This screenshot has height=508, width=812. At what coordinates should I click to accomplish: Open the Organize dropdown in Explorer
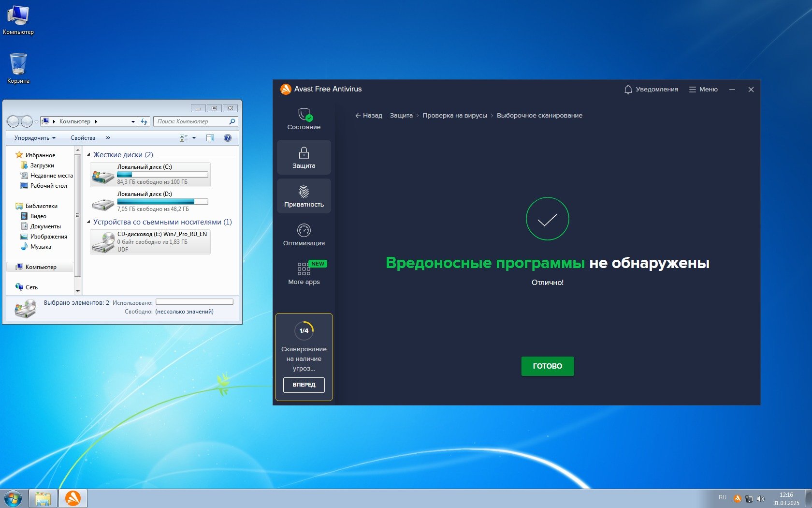35,138
